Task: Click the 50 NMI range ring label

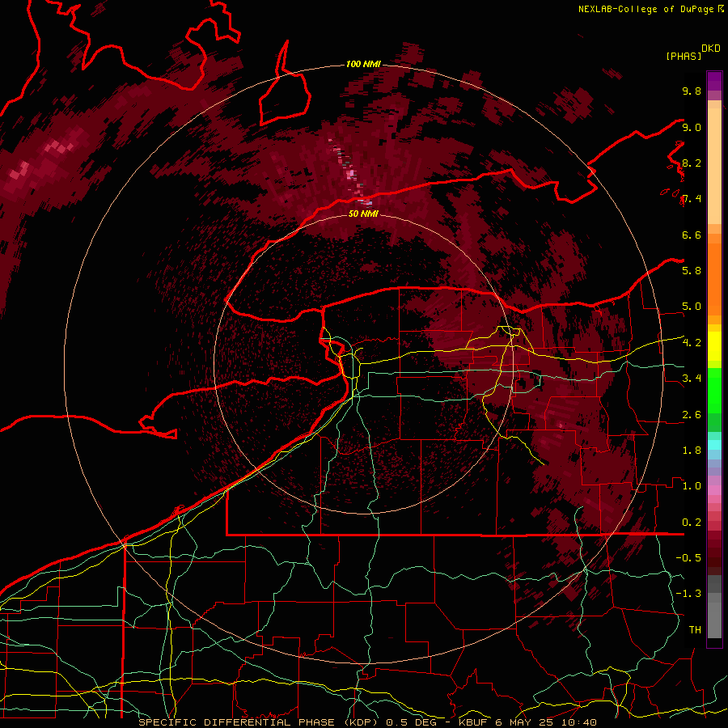Action: coord(363,214)
